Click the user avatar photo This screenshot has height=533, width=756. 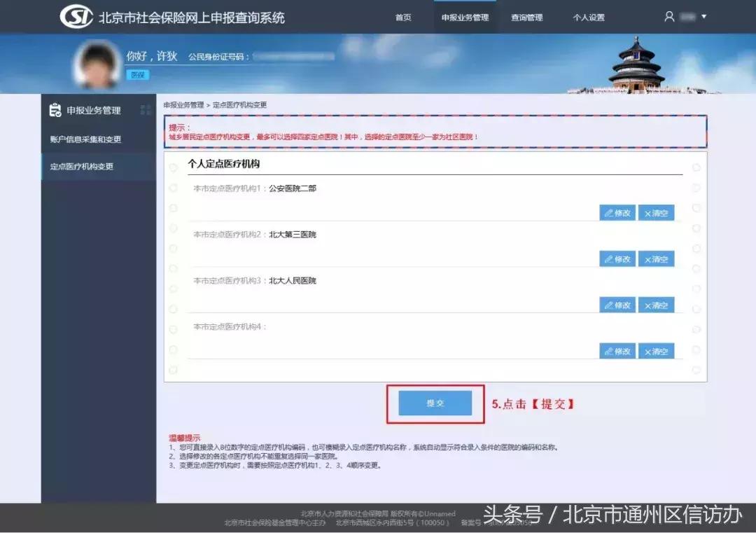[97, 63]
